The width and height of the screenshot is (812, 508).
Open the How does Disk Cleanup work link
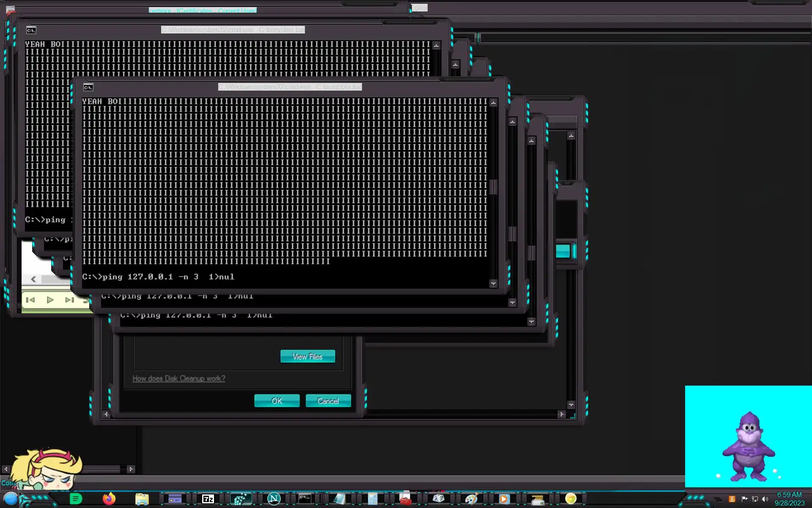click(178, 378)
